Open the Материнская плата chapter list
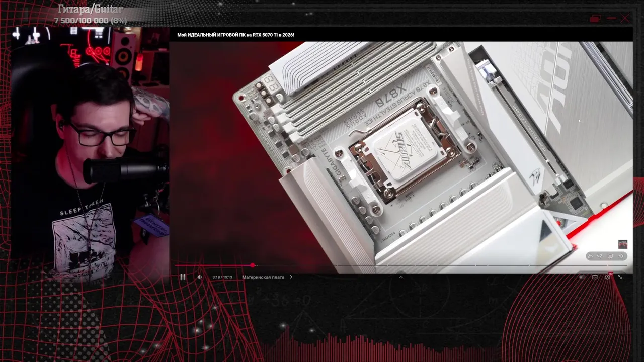 pyautogui.click(x=267, y=277)
